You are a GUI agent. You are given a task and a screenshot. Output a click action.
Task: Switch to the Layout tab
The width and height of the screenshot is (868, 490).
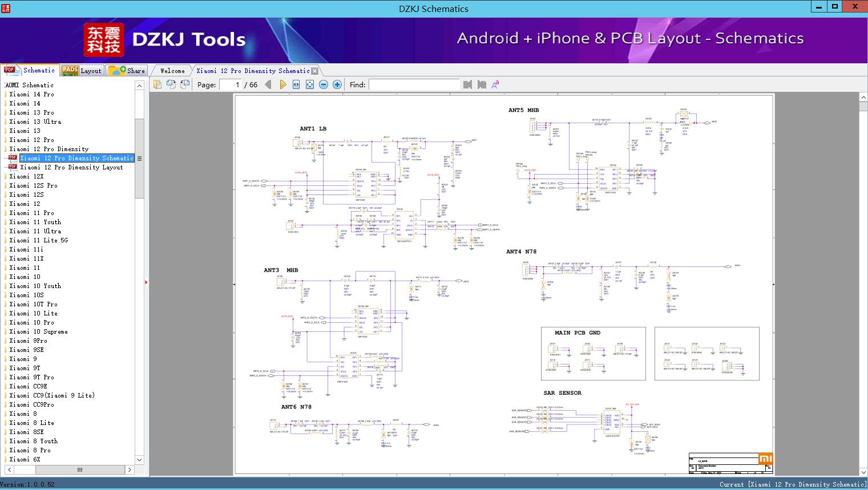coord(82,71)
